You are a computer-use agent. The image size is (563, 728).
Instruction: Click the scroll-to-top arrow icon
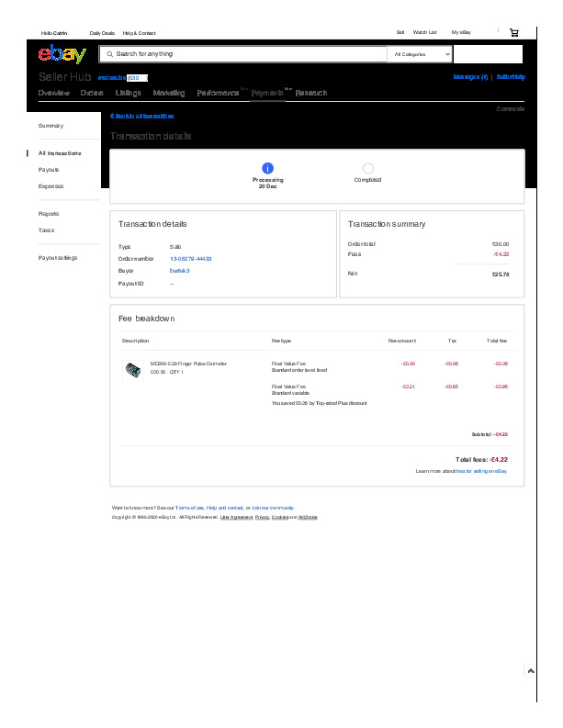pos(532,671)
